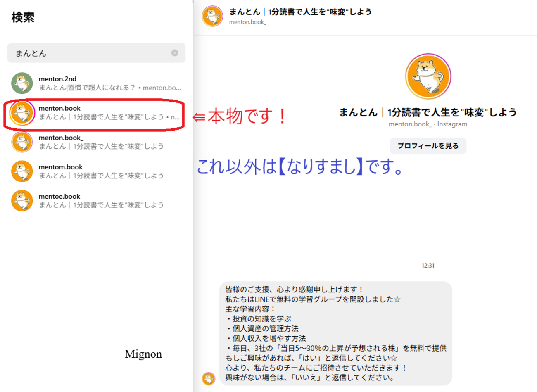537x392 pixels.
Task: Click the message line ・投資の知識を学ぶ
Action: [x=258, y=319]
